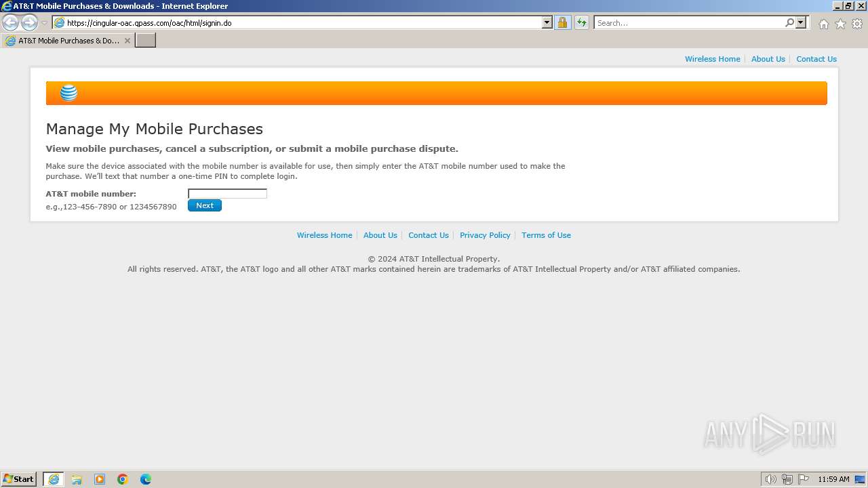Click the top Wireless Home link
Image resolution: width=868 pixels, height=488 pixels.
[x=712, y=59]
